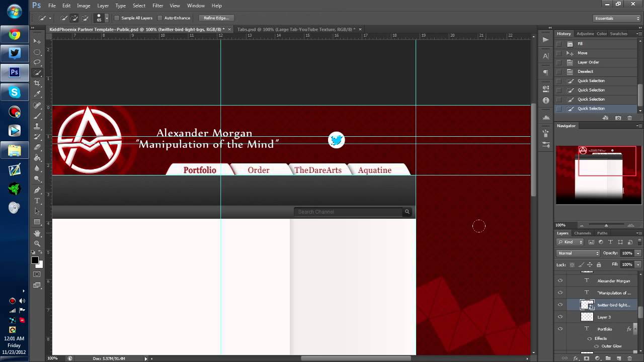
Task: Select the Paint Bucket tool
Action: (x=37, y=158)
